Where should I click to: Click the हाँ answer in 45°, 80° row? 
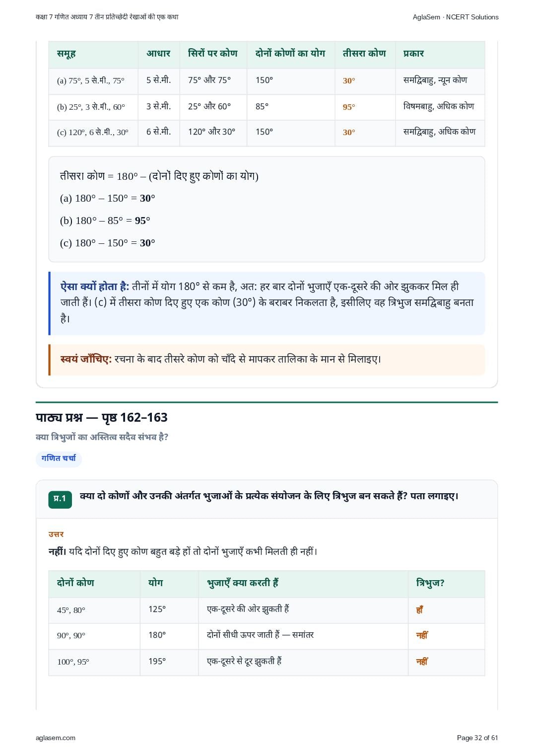click(x=420, y=610)
